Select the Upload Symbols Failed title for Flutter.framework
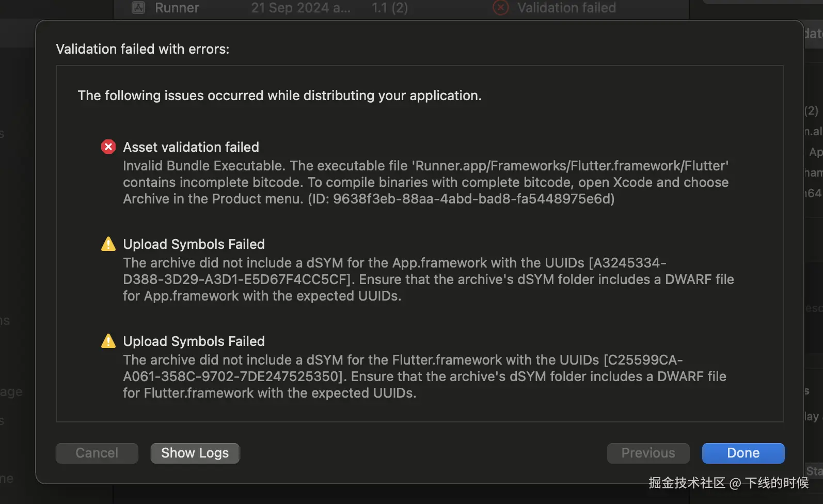This screenshot has width=823, height=504. [194, 341]
